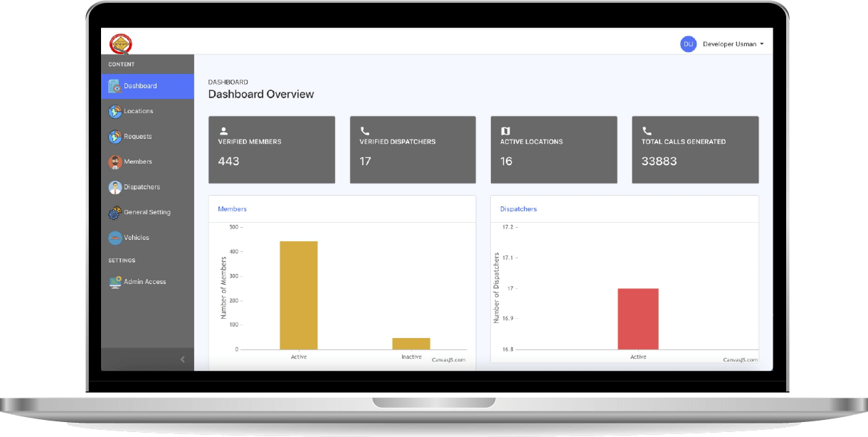868x437 pixels.
Task: Click the DU user avatar
Action: click(x=688, y=44)
